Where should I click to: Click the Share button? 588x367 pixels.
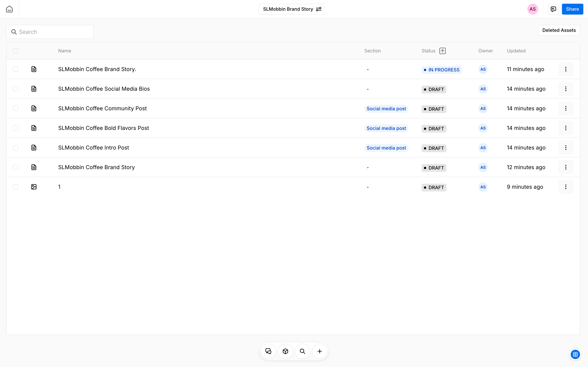pyautogui.click(x=572, y=9)
